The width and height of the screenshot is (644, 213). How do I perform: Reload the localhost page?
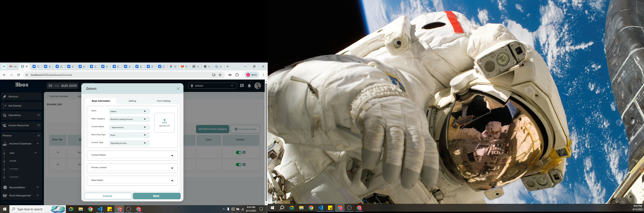(18, 75)
